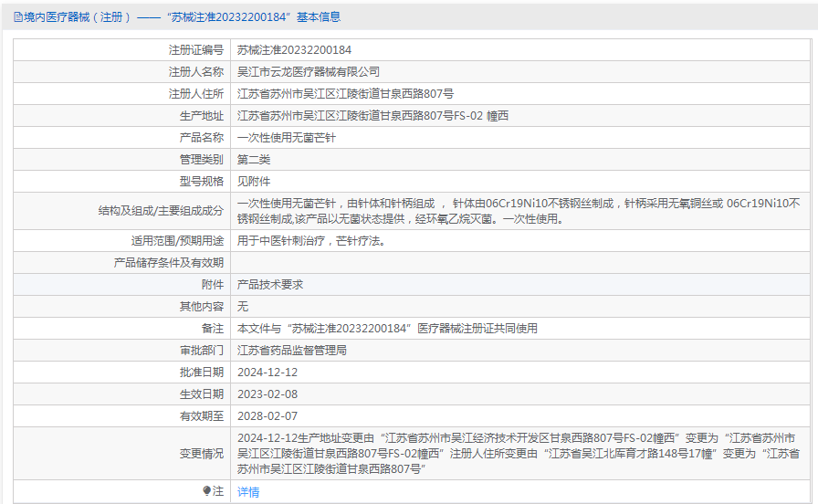Click the 其他内容 label
Viewport: 818px width, 504px height.
pyautogui.click(x=202, y=307)
